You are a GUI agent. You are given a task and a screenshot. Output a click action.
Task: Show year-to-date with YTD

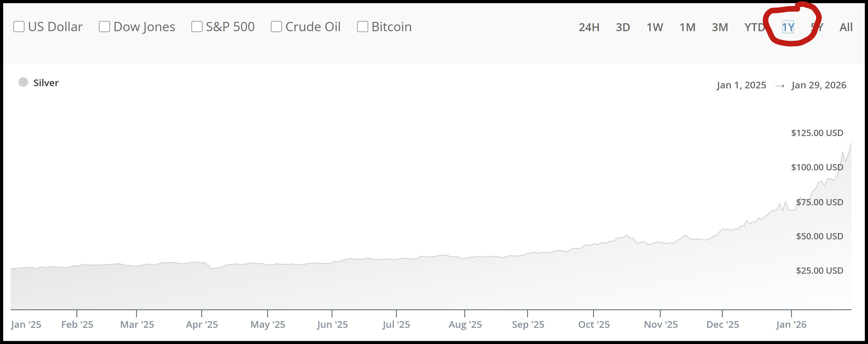pos(755,27)
